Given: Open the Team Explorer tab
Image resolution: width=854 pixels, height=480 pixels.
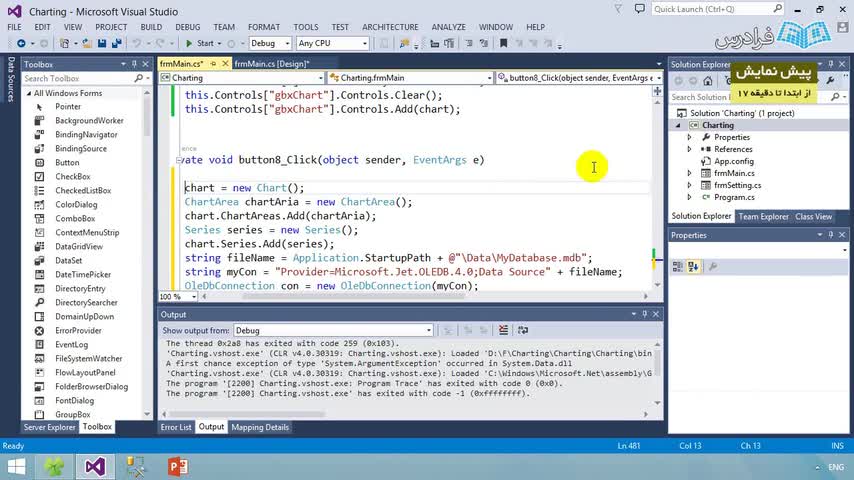Looking at the screenshot, I should [763, 216].
